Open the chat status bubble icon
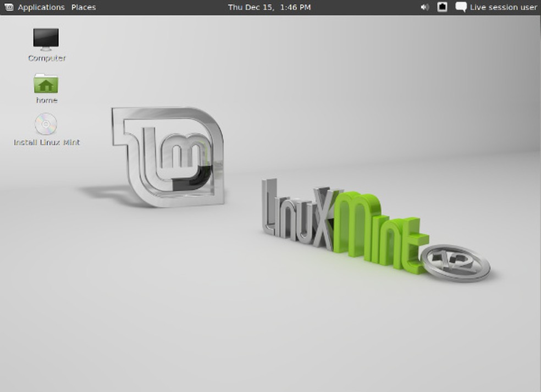The width and height of the screenshot is (541, 392). pyautogui.click(x=461, y=7)
